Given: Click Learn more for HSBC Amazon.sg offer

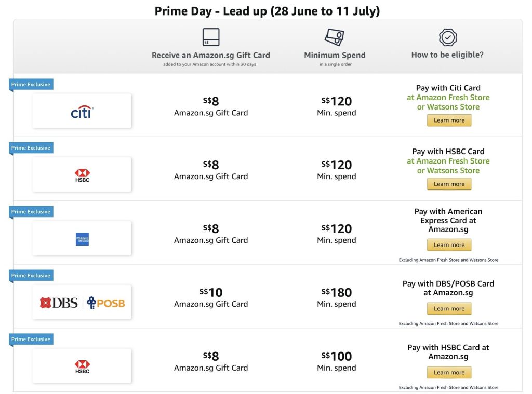Looking at the screenshot, I should tap(449, 373).
